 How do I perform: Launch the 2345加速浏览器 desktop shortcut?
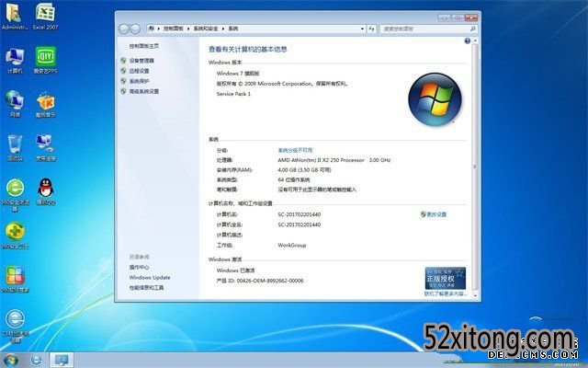(15, 326)
